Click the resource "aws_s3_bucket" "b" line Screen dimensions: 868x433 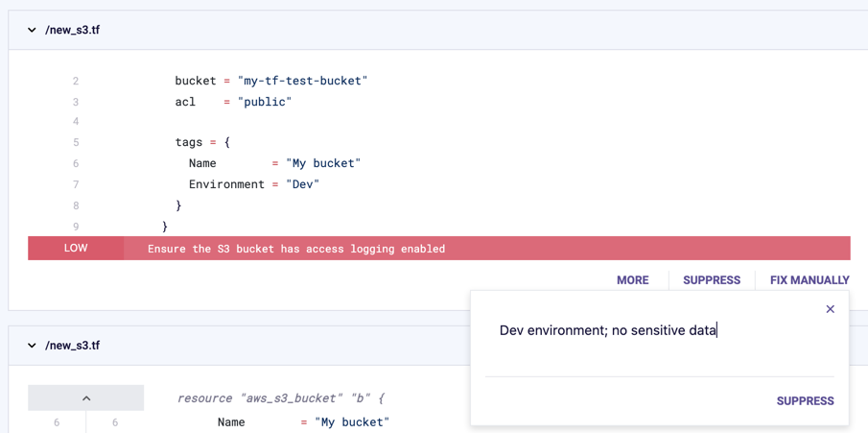[281, 398]
